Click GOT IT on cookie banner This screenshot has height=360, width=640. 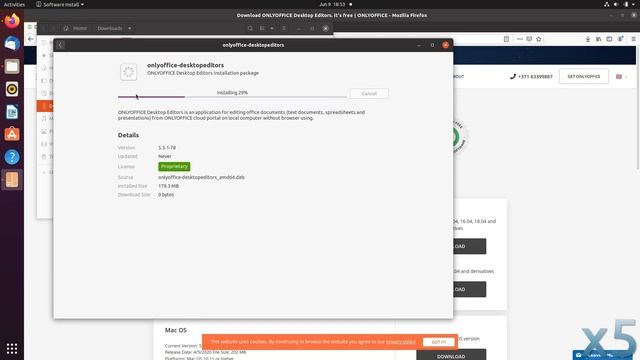tap(439, 342)
